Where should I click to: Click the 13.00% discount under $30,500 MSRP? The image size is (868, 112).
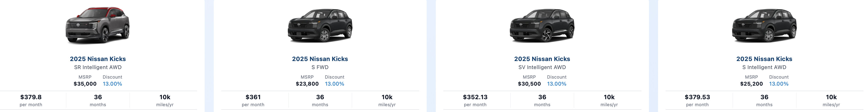click(556, 84)
